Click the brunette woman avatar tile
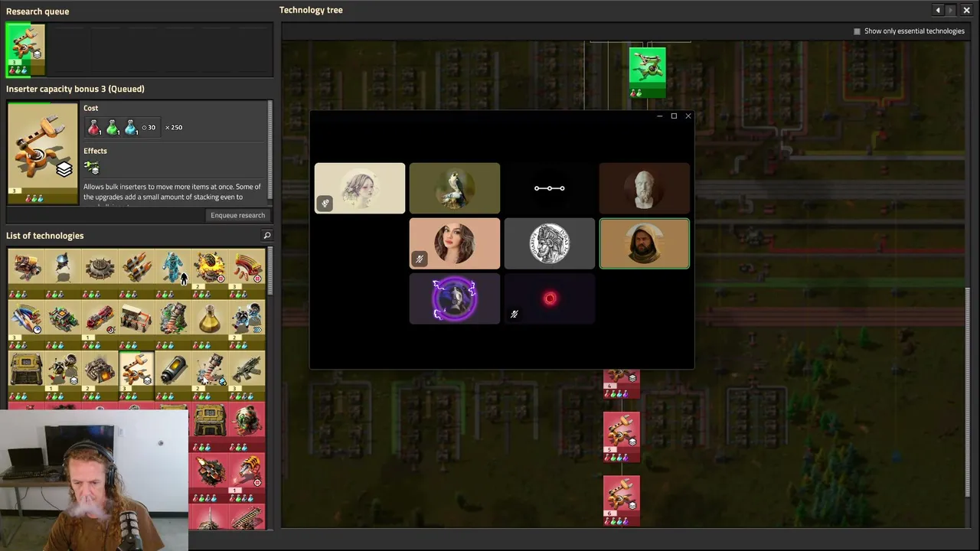Image resolution: width=980 pixels, height=551 pixels. click(455, 243)
